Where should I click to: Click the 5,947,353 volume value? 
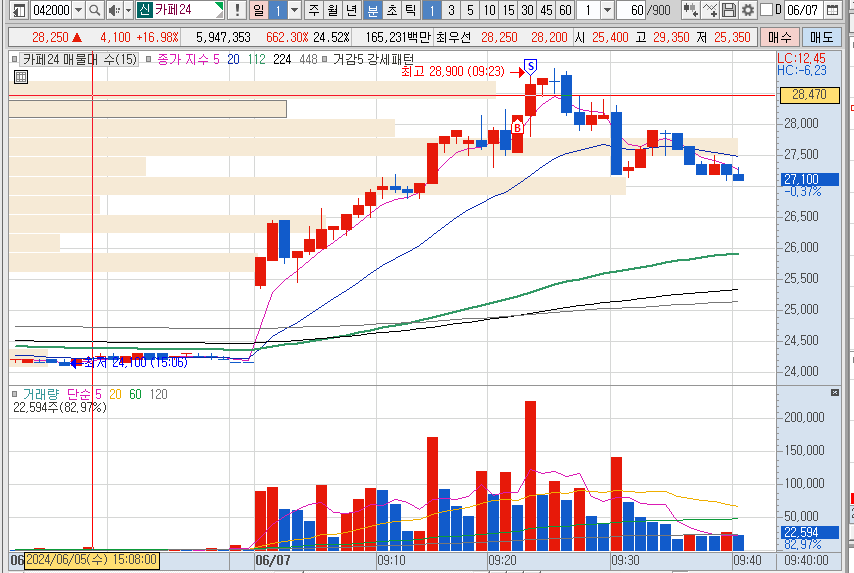pyautogui.click(x=223, y=37)
